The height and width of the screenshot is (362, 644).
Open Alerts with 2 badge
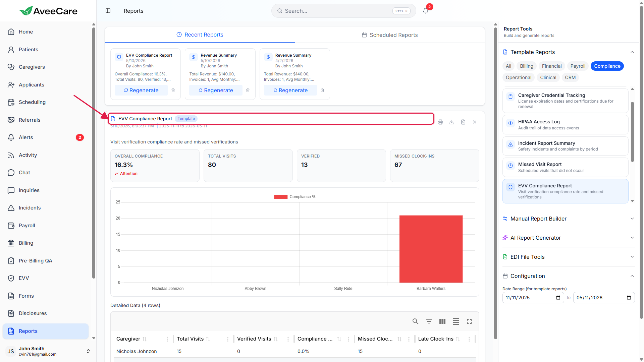coord(46,137)
